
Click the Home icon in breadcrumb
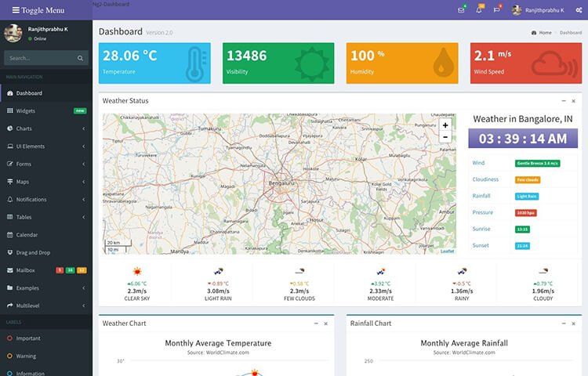tap(534, 33)
